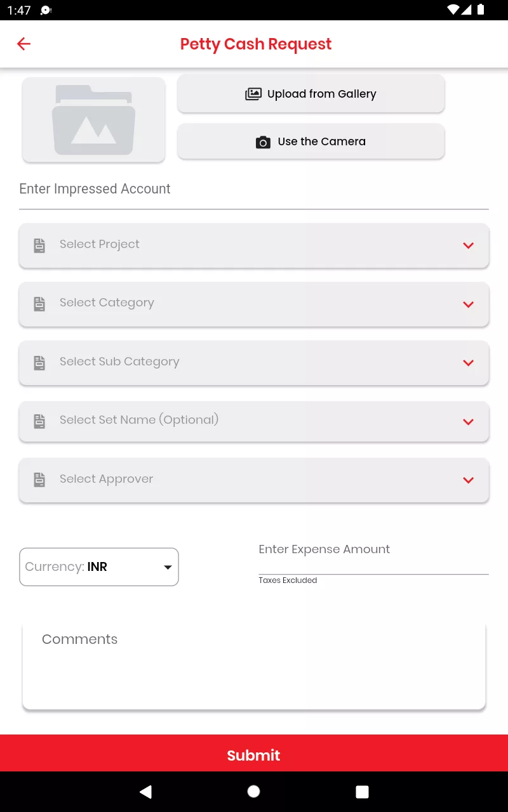Image resolution: width=508 pixels, height=812 pixels.
Task: Click the document icon beside Select Sub Category
Action: [39, 363]
